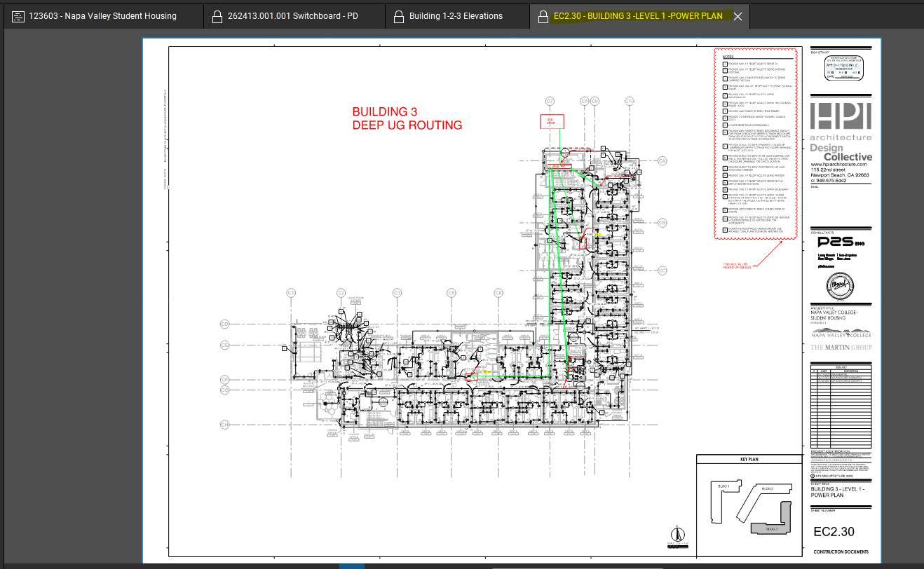924x569 pixels.
Task: Click the 'KEY PLAN' heading
Action: pos(749,460)
